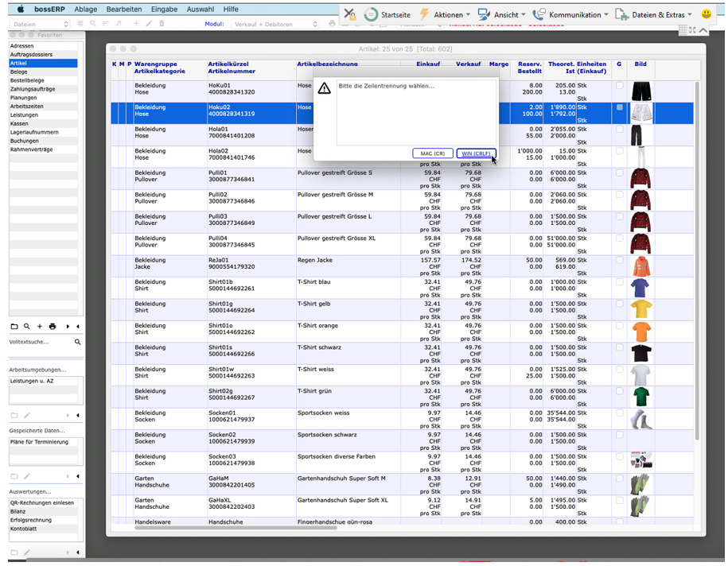
Task: Open the folder icon below Favoriten list
Action: [x=14, y=327]
